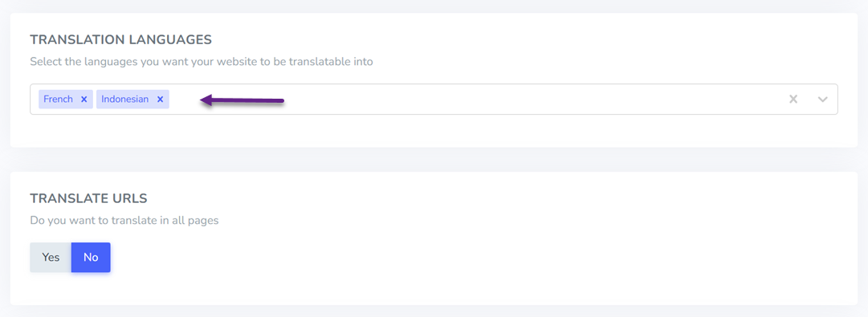Remove the Indonesian language tag

[160, 100]
